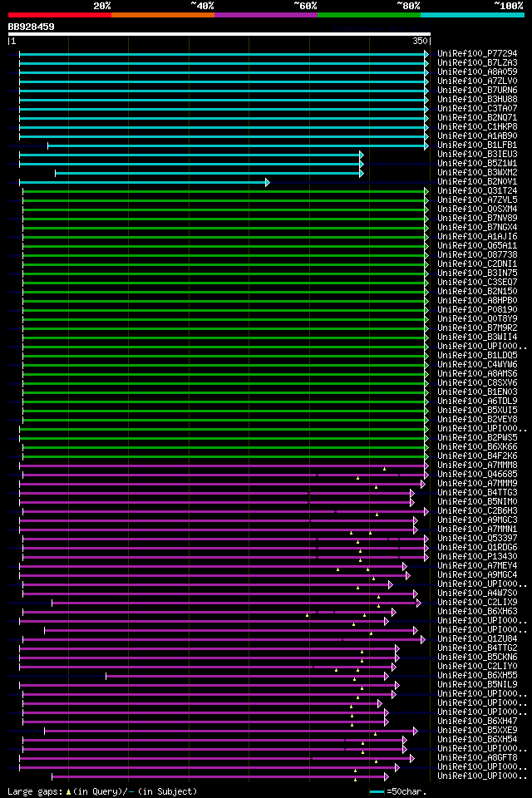Screen dimensions: 532x798
Task: Choose the UniRef100_A7MEY4 entry
Action: (x=477, y=566)
